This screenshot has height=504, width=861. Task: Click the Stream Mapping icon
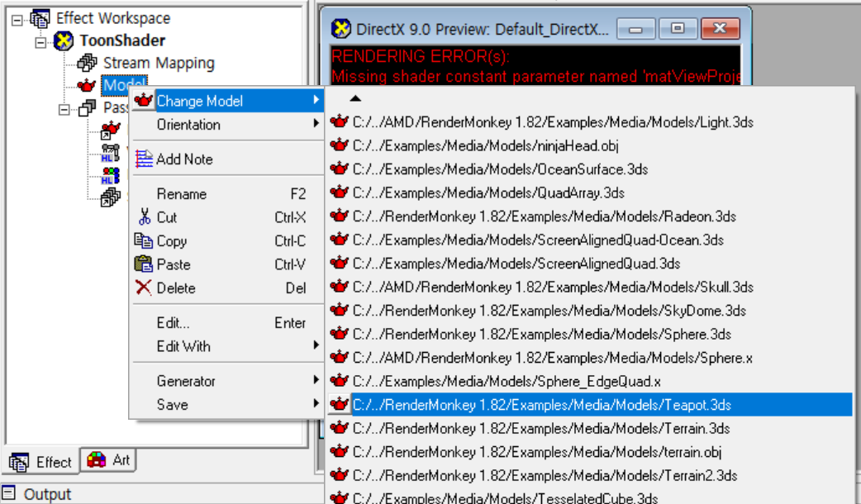click(x=87, y=63)
